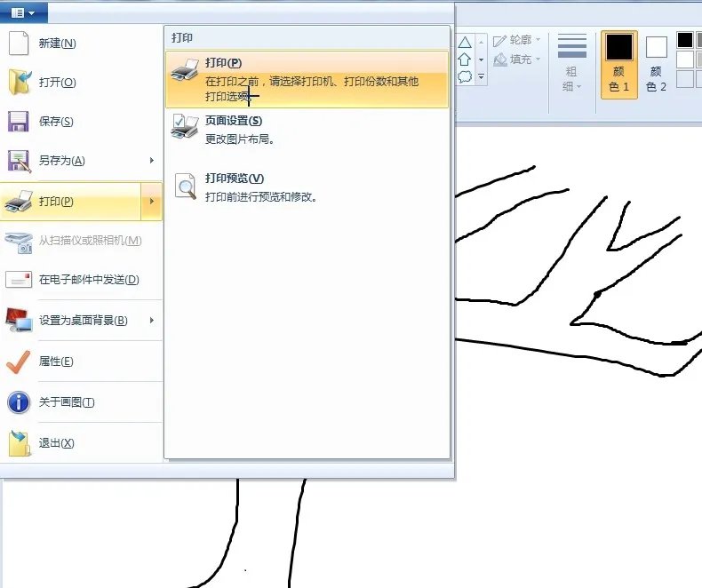The image size is (702, 588).
Task: Select 属性(E) menu entry
Action: [x=56, y=362]
